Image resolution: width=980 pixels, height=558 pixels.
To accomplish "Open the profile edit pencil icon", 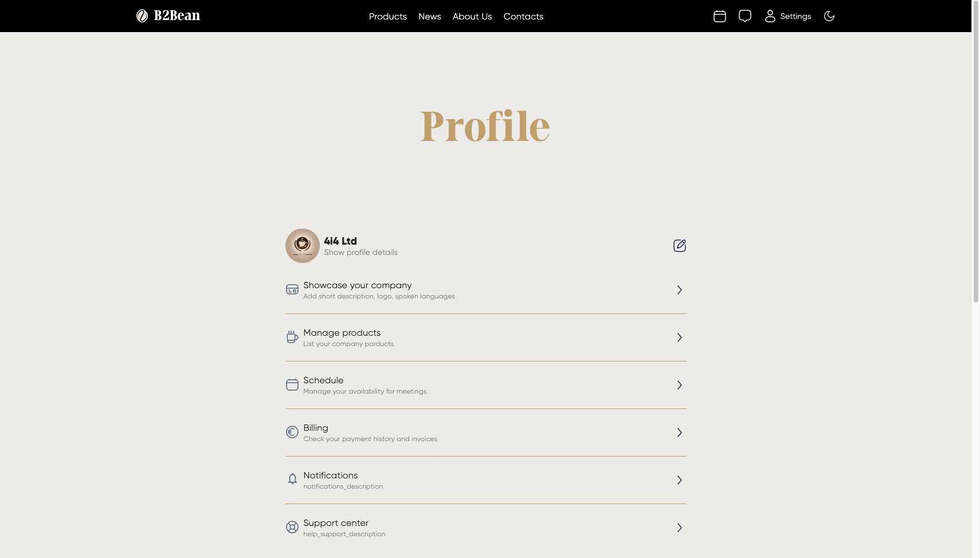I will [679, 245].
